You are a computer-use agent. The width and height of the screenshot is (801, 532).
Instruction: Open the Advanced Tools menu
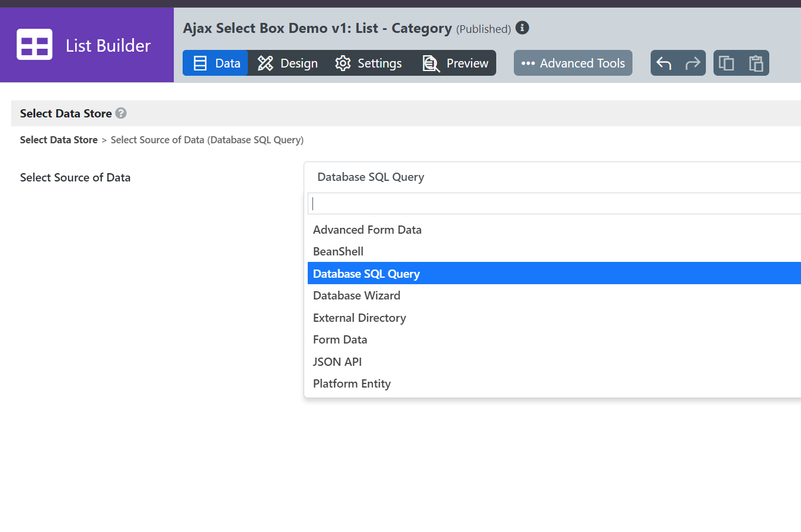tap(573, 63)
